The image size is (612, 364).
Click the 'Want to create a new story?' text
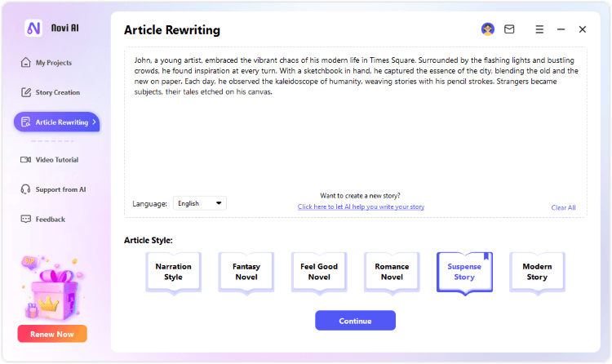point(360,196)
